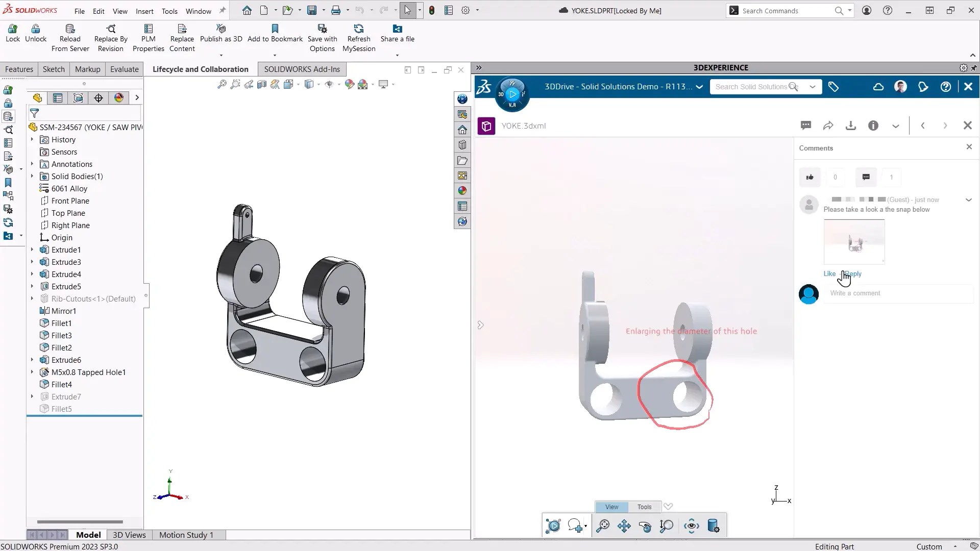This screenshot has width=980, height=551.
Task: Expand the History tree node
Action: click(32, 139)
